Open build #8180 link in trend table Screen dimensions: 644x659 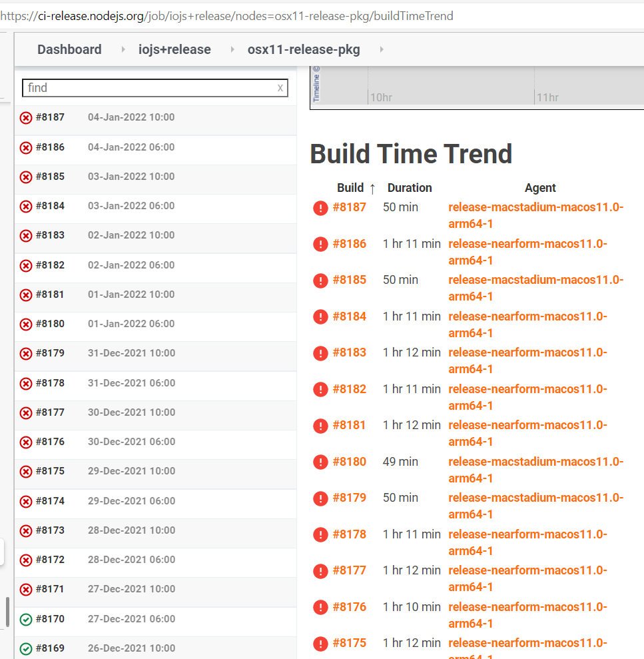tap(350, 462)
